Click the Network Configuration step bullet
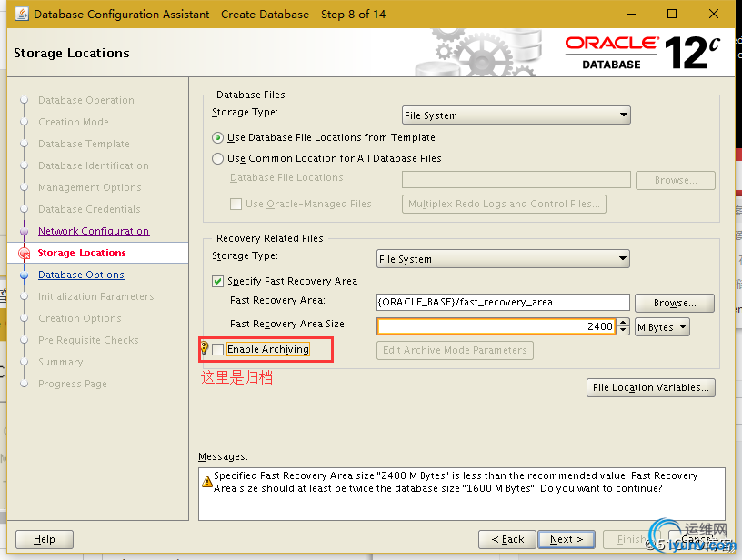The width and height of the screenshot is (742, 560). (25, 231)
